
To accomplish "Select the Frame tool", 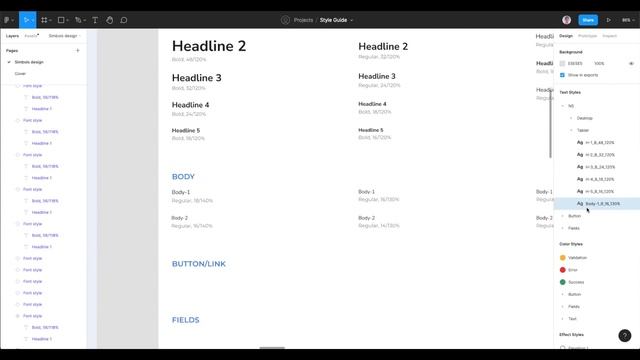I will pos(44,20).
